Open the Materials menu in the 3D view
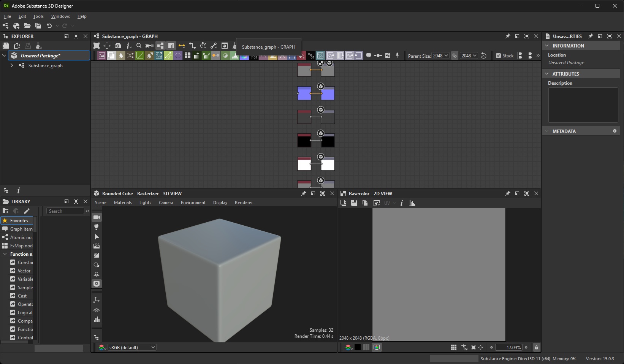The image size is (624, 364). click(123, 203)
